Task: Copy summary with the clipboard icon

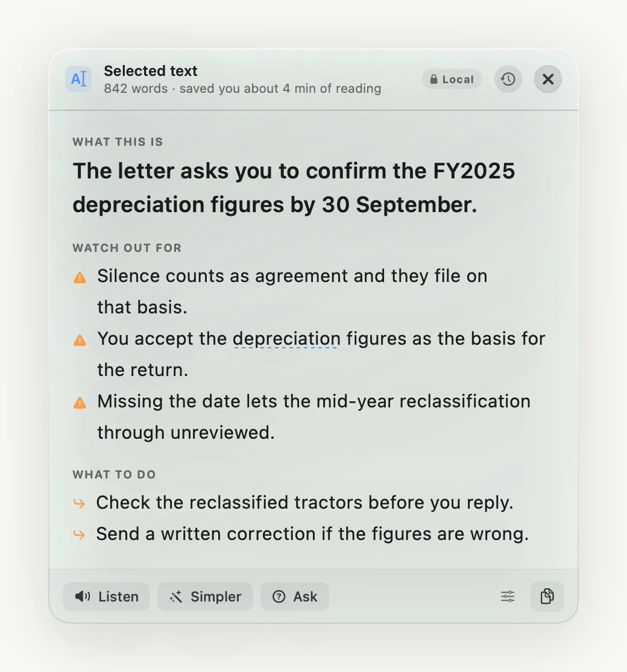Action: [547, 596]
